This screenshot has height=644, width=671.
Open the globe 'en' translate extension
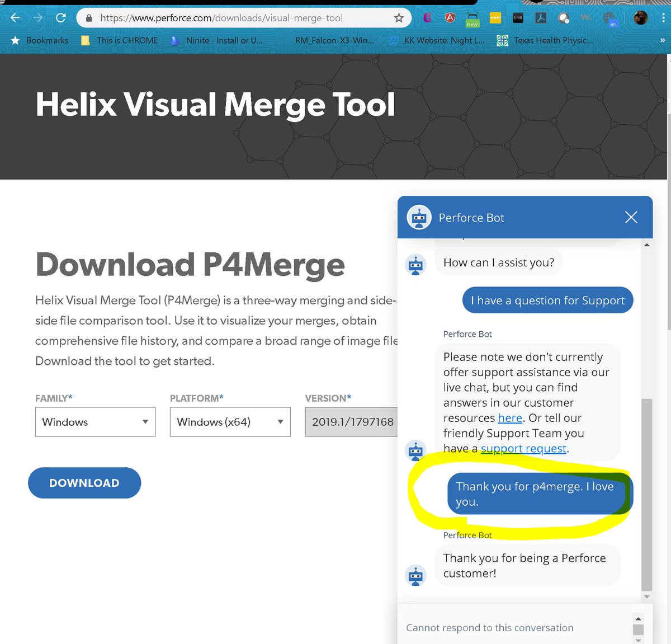610,20
